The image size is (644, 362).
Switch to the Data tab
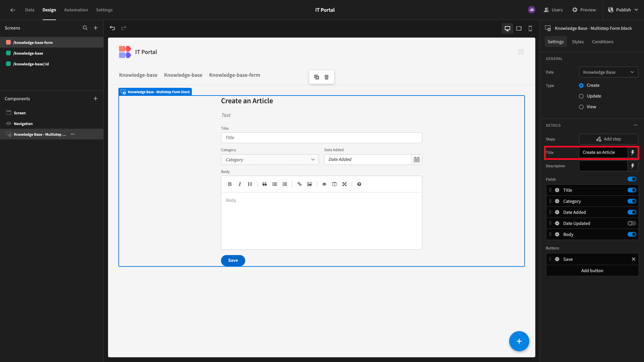pos(30,10)
